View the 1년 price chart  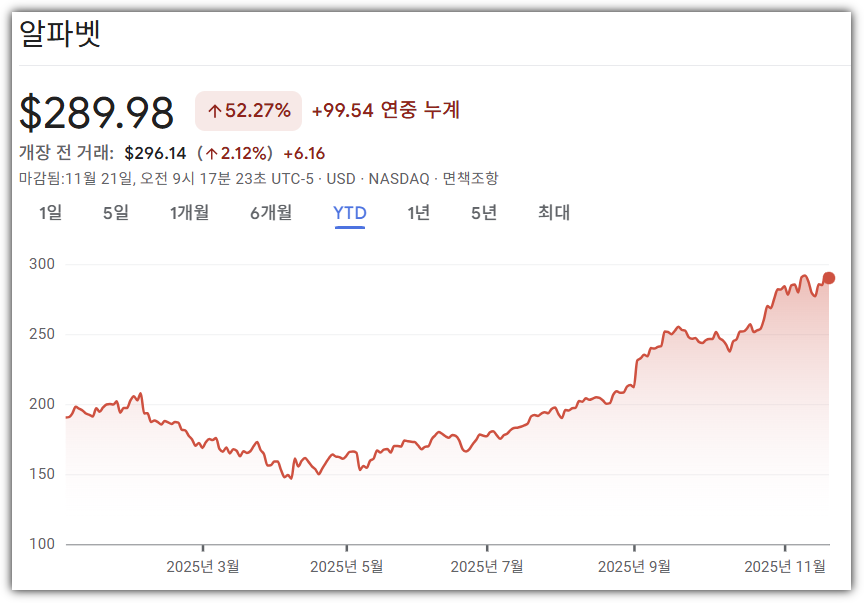(418, 213)
